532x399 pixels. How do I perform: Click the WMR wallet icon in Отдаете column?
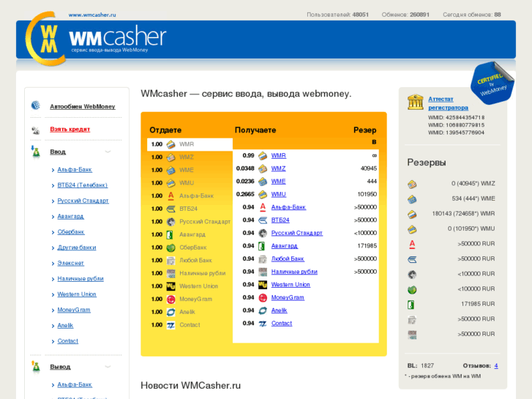(x=171, y=144)
